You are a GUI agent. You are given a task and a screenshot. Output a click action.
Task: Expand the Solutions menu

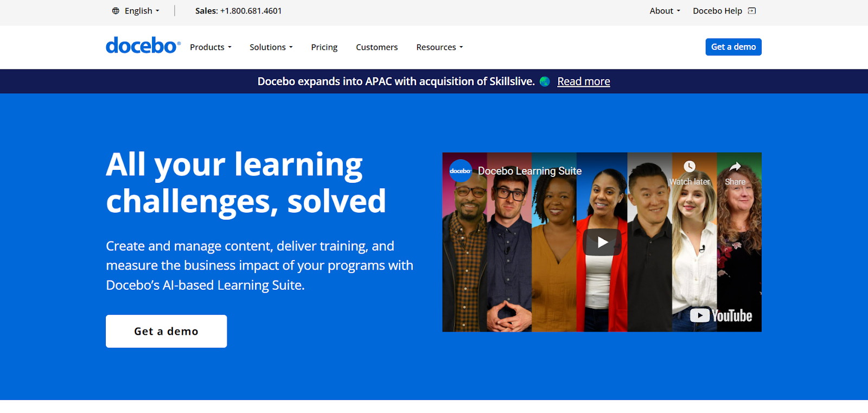271,47
